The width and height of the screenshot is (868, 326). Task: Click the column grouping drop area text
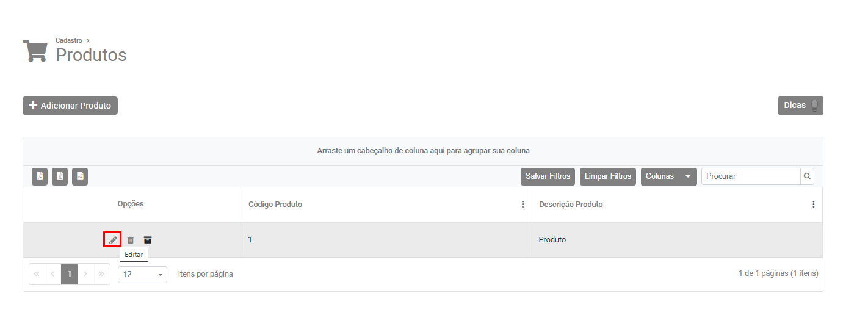[x=423, y=151]
